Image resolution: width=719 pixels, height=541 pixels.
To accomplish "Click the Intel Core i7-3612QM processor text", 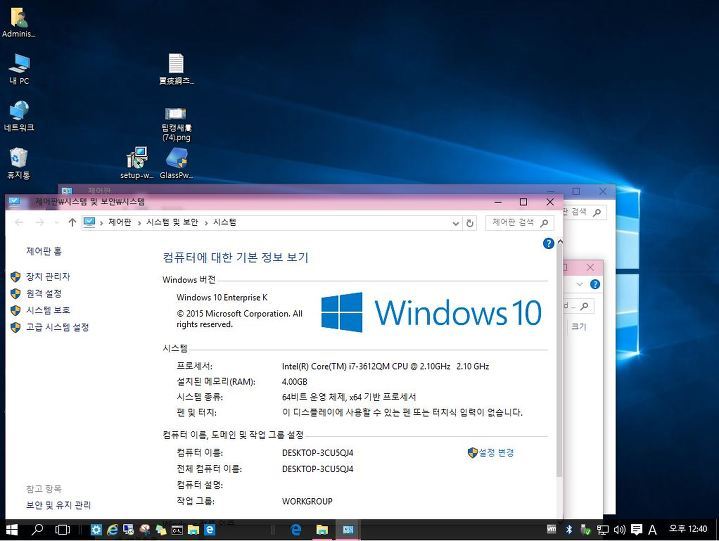I will [385, 366].
